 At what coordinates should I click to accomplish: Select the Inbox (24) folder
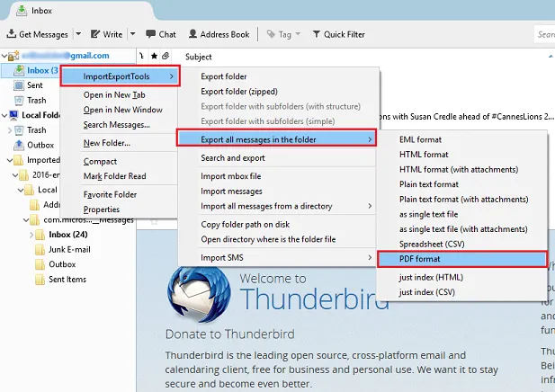pos(68,235)
